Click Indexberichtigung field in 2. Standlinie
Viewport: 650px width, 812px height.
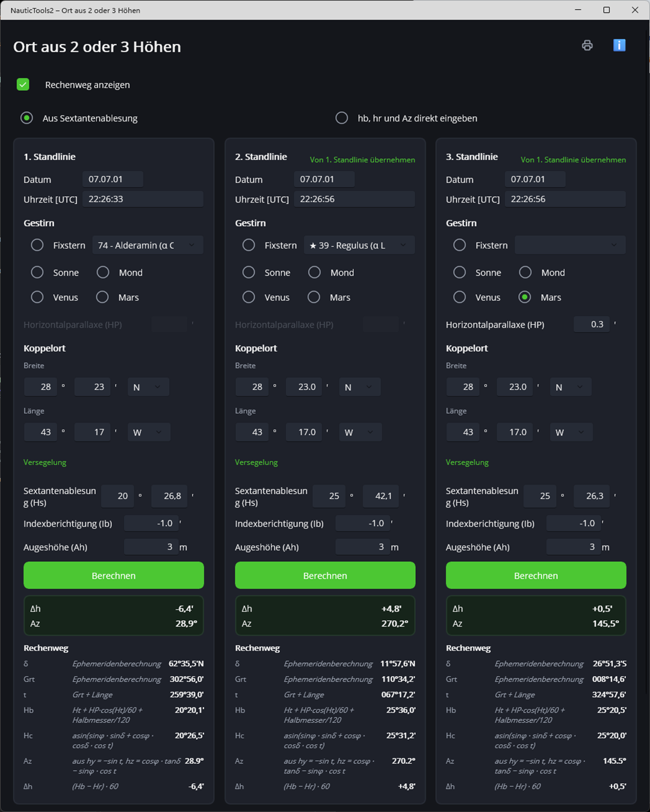click(x=362, y=523)
